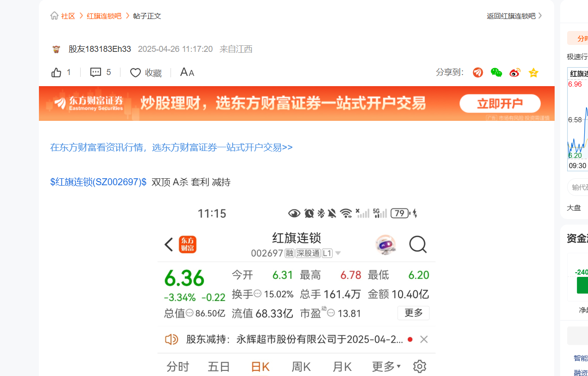Change font size with AA icon
Screen dimensions: 588x376
[187, 72]
